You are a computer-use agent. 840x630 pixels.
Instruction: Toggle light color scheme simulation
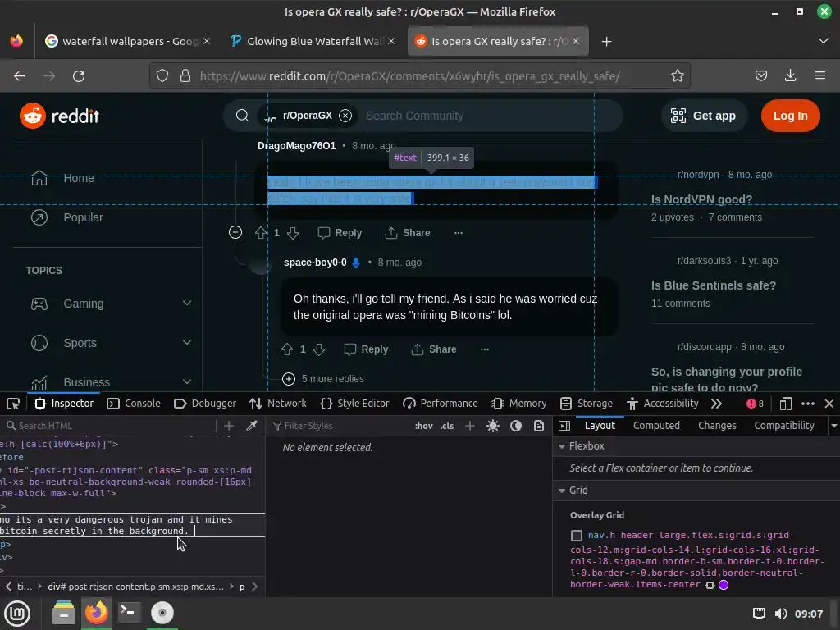pos(493,426)
